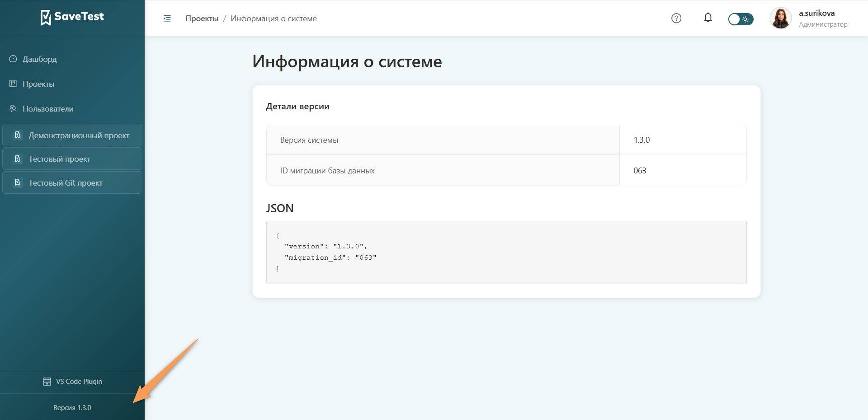Select Детали версии heading
Image resolution: width=868 pixels, height=420 pixels.
coord(297,107)
